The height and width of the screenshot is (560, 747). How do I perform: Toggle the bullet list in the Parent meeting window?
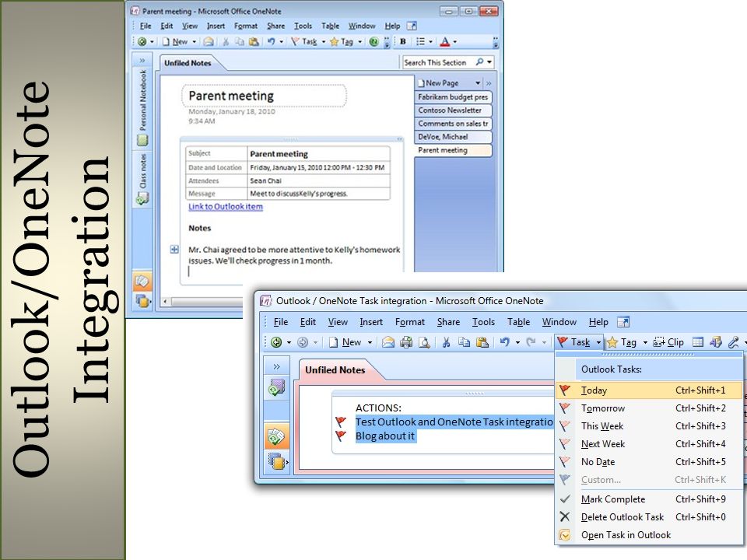pyautogui.click(x=420, y=41)
